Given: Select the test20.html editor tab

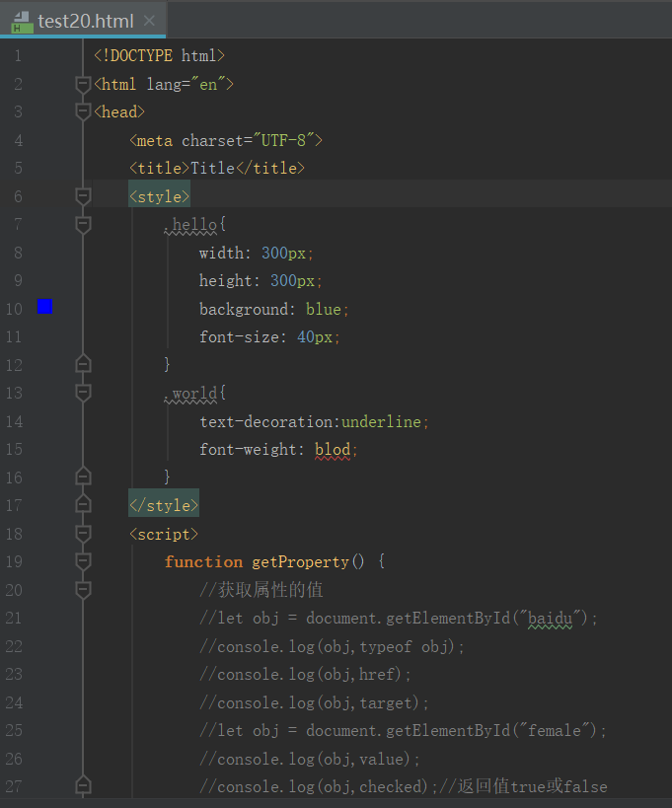Looking at the screenshot, I should coord(83,21).
